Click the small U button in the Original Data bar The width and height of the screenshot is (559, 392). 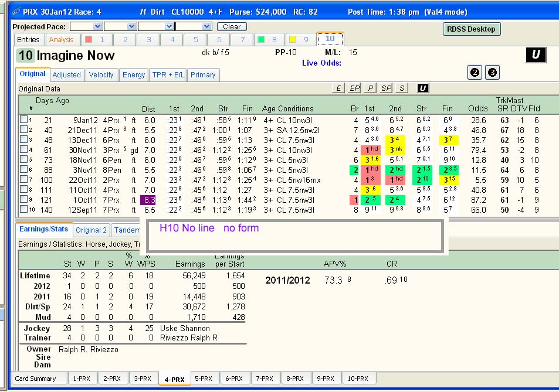[423, 88]
